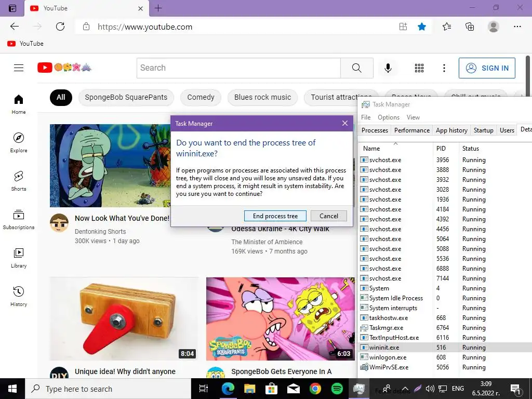
Task: Select the SpongeBob SquarePants chip
Action: [x=126, y=97]
